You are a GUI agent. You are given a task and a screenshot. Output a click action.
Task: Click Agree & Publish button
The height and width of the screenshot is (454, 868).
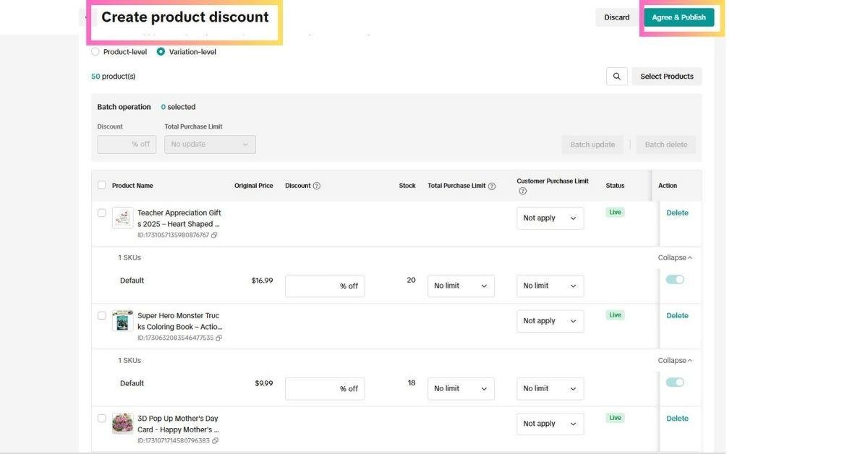(678, 17)
